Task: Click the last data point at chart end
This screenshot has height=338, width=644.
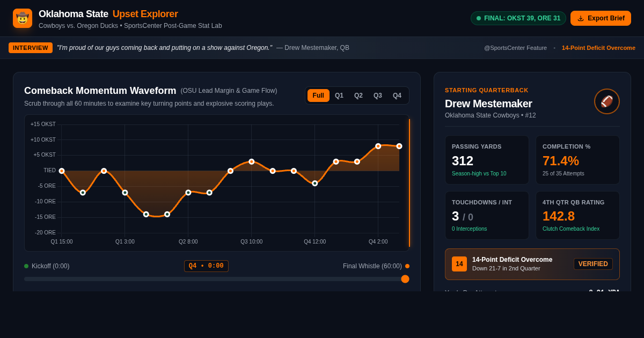Action: (399, 146)
